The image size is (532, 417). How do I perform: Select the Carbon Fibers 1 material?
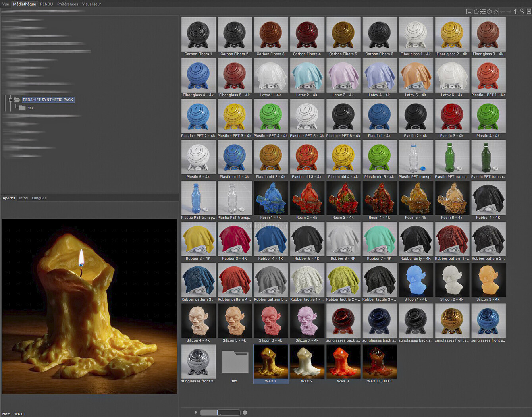click(x=199, y=37)
